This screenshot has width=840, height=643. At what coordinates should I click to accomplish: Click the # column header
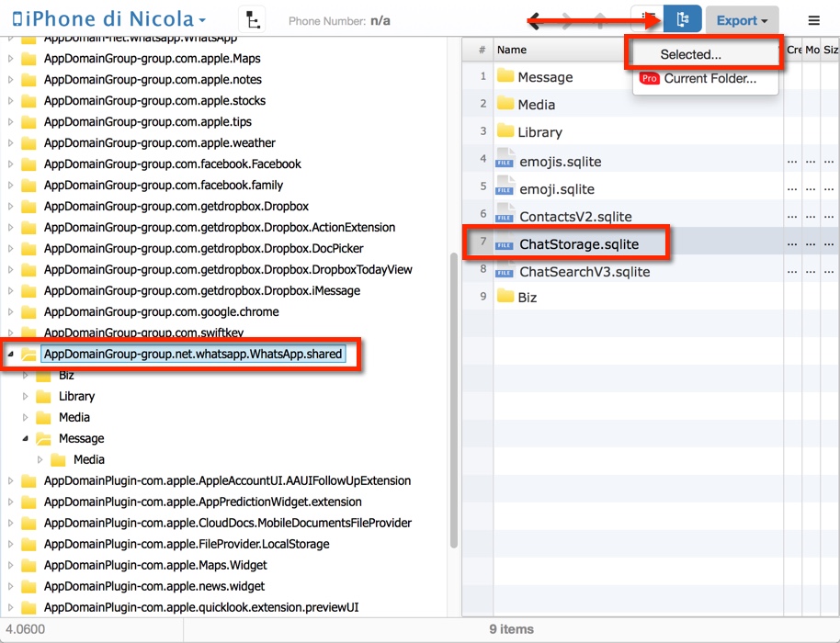(482, 50)
